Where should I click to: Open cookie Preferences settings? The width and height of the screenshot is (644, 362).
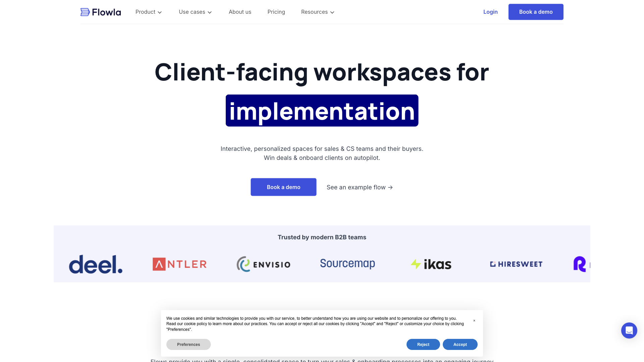tap(189, 344)
